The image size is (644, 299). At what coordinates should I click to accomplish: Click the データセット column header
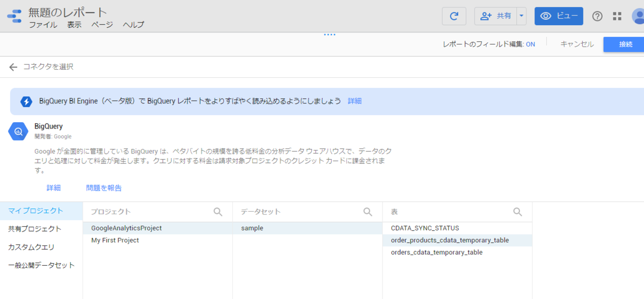[x=261, y=212]
